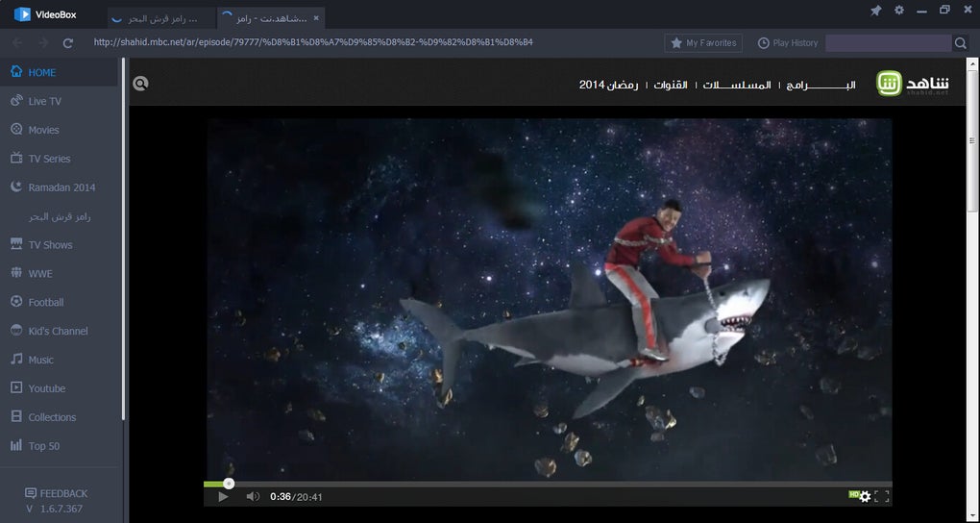The height and width of the screenshot is (523, 980).
Task: Open البرامج in Shahid navigation
Action: 821,85
